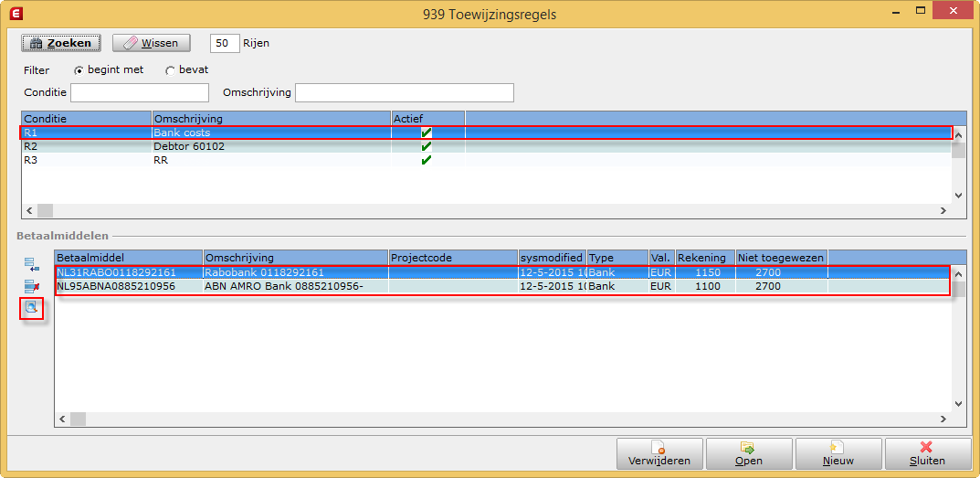Create new rule with Nieuw button
The height and width of the screenshot is (478, 980).
tap(838, 454)
